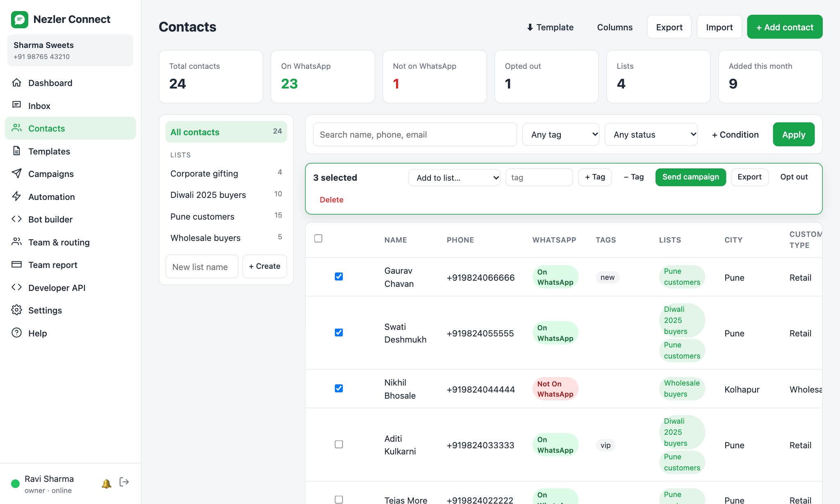
Task: Click the Inbox message icon
Action: click(16, 105)
